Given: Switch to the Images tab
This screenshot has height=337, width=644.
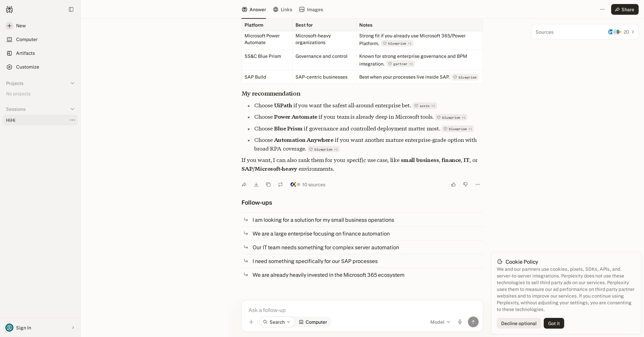Looking at the screenshot, I should (311, 9).
